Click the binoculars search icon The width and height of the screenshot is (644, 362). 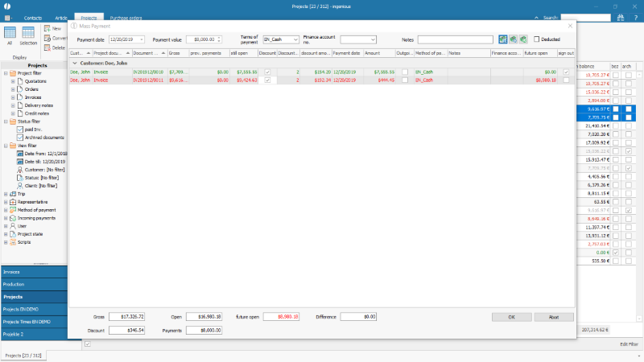point(621,18)
